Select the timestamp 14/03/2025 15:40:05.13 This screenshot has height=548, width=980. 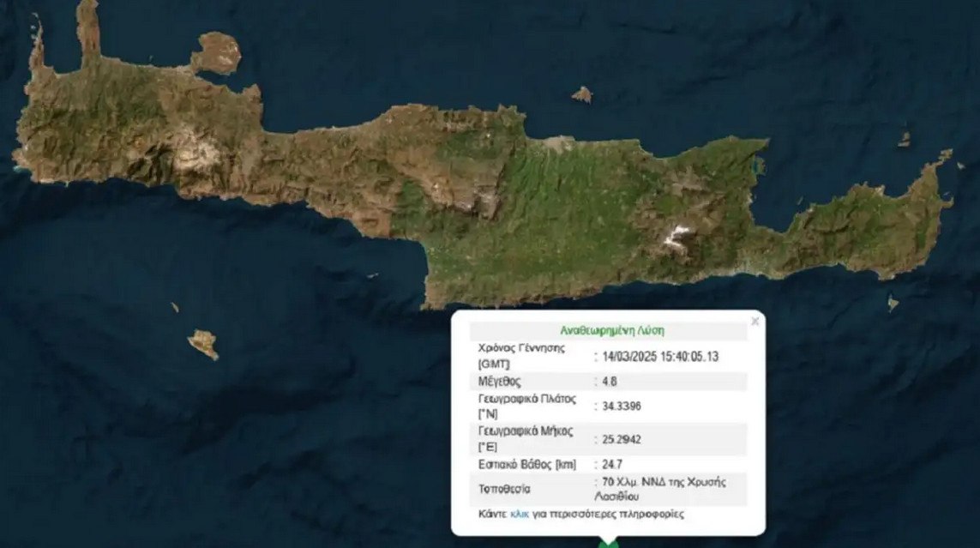661,356
